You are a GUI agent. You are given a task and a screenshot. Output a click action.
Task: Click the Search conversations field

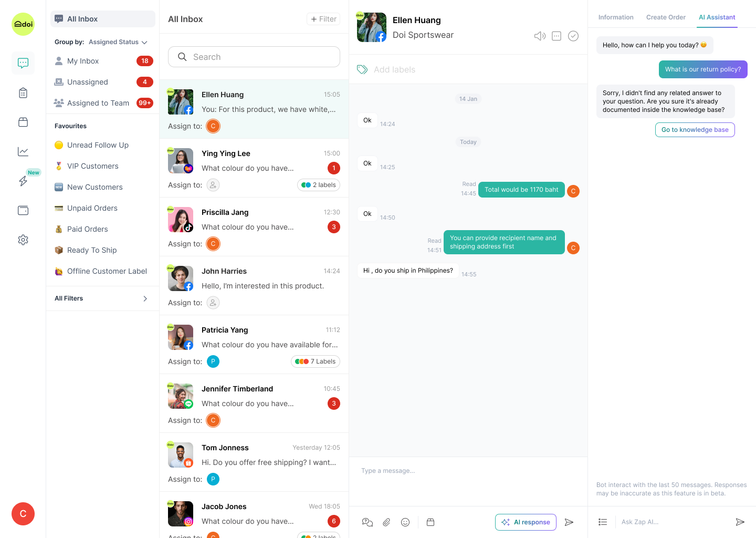[254, 57]
